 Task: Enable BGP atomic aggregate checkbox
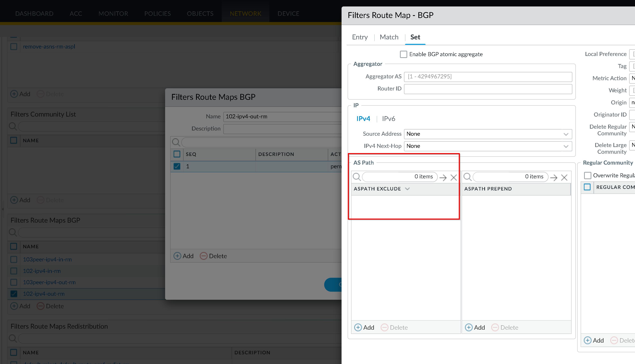pyautogui.click(x=403, y=54)
